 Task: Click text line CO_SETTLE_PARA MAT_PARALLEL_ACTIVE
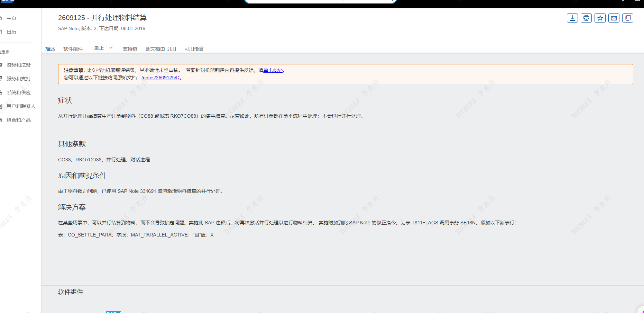(136, 235)
